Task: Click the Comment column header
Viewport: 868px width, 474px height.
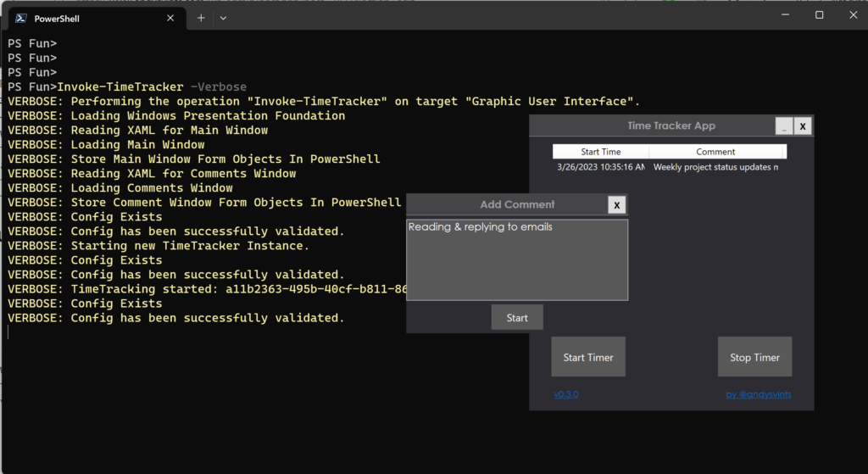Action: [x=715, y=152]
